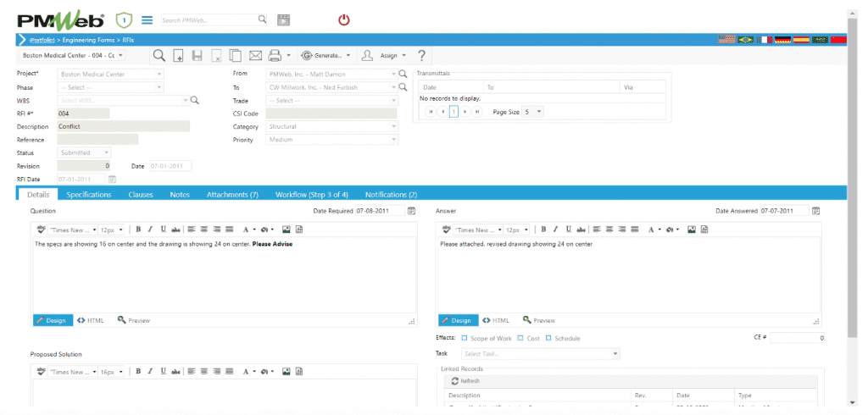Image resolution: width=868 pixels, height=415 pixels.
Task: Click the CE # input field
Action: [797, 338]
